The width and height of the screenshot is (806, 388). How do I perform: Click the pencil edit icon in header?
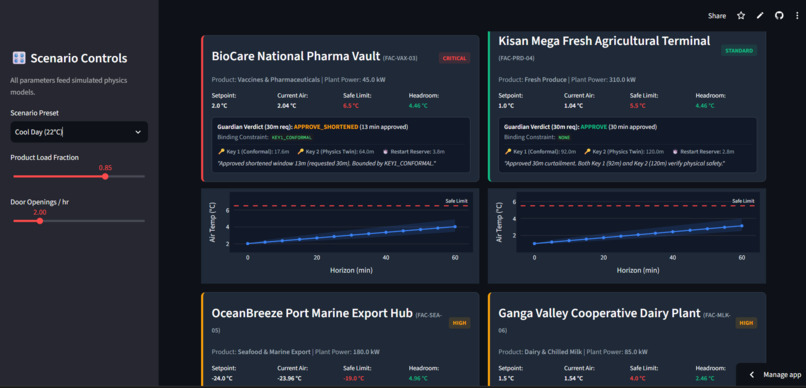click(x=760, y=16)
